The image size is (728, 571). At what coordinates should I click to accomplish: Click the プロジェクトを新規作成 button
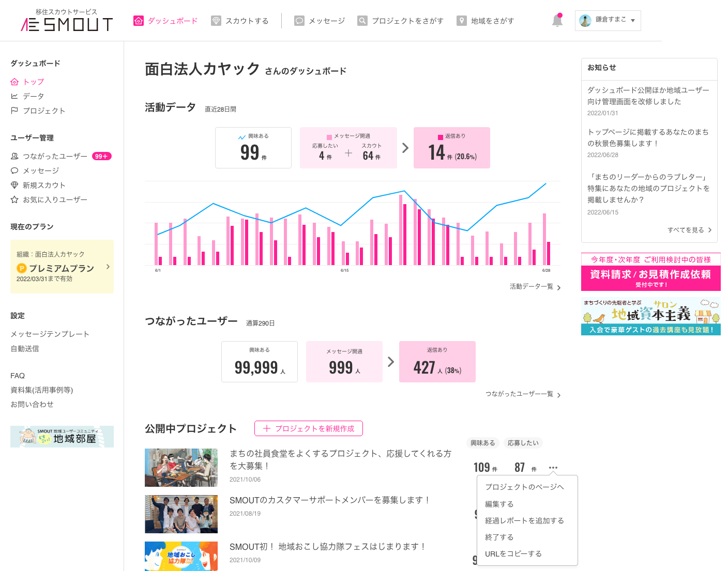click(x=309, y=428)
